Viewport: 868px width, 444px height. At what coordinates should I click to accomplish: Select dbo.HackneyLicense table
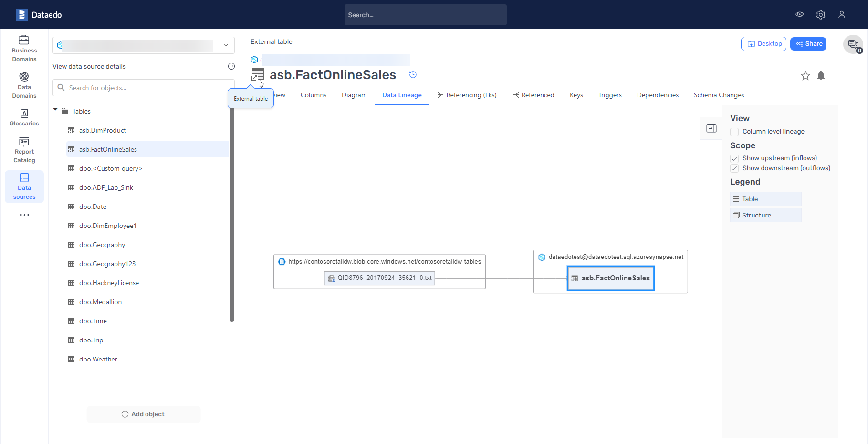[x=147, y=283]
